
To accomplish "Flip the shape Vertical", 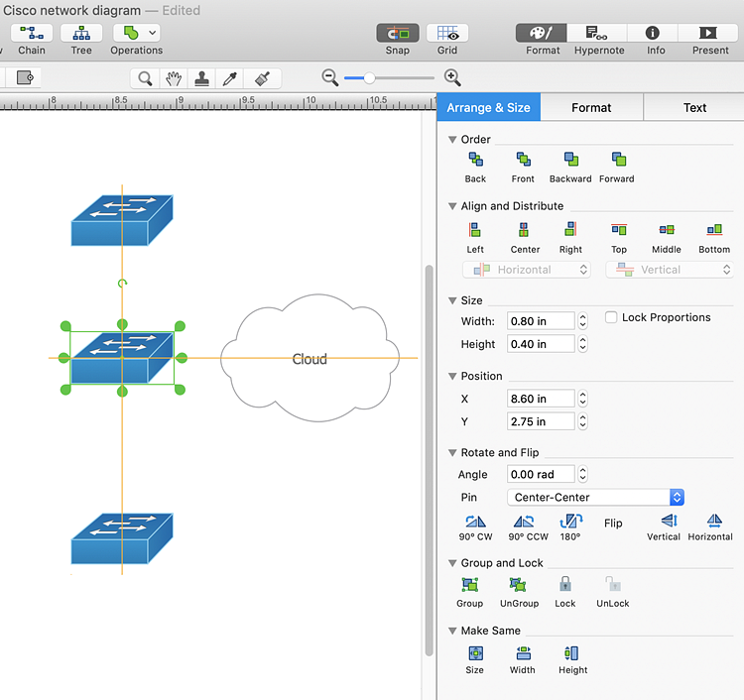I will point(664,522).
